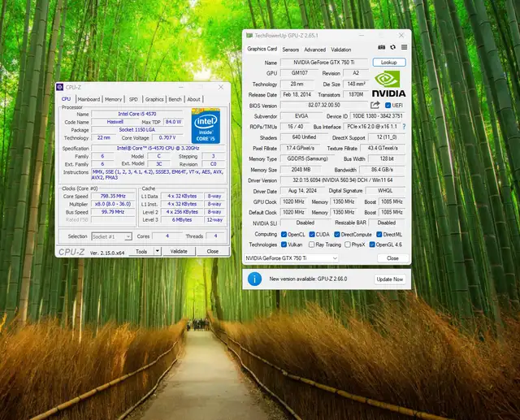Click the Shaders value 640 Unified
Image resolution: width=520 pixels, height=420 pixels.
pos(304,137)
